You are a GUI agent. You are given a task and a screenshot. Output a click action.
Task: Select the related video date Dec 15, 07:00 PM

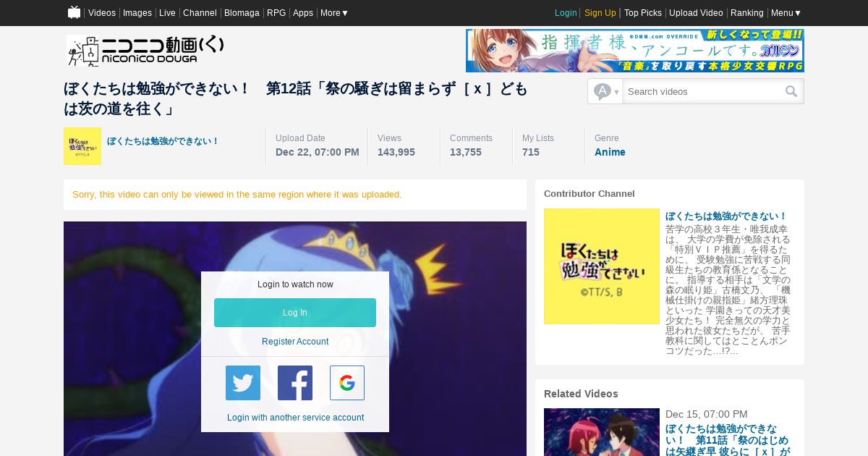click(x=707, y=414)
